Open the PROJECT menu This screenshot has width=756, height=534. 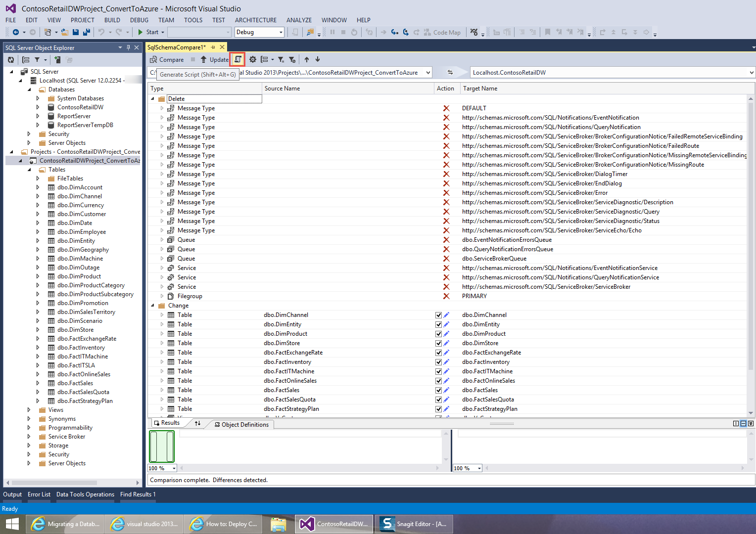[82, 20]
